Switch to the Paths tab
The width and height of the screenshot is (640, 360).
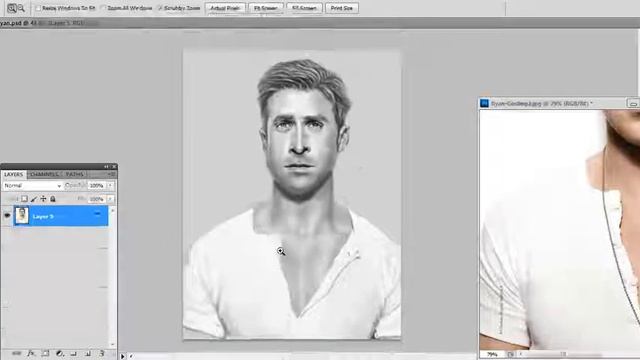[x=75, y=174]
